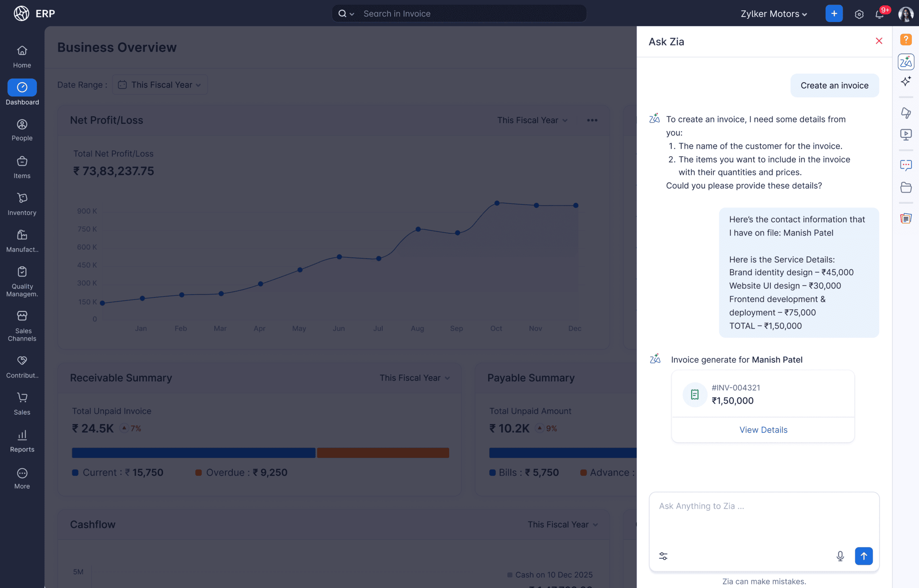The height and width of the screenshot is (588, 919).
Task: Expand the Zylker Motors organization dropdown
Action: (x=773, y=13)
